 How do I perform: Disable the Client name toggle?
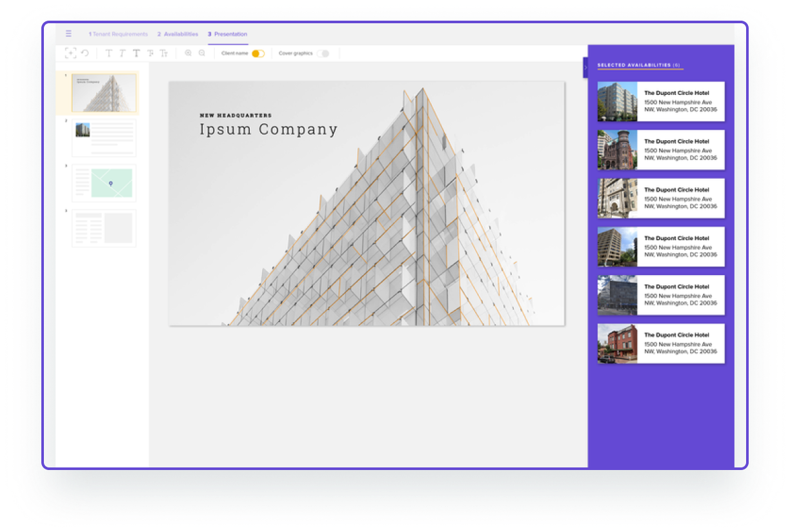click(258, 54)
